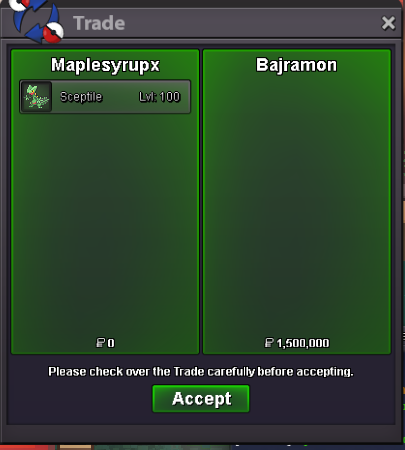Click the Maplesyrupx player name
This screenshot has width=405, height=450.
(x=105, y=65)
